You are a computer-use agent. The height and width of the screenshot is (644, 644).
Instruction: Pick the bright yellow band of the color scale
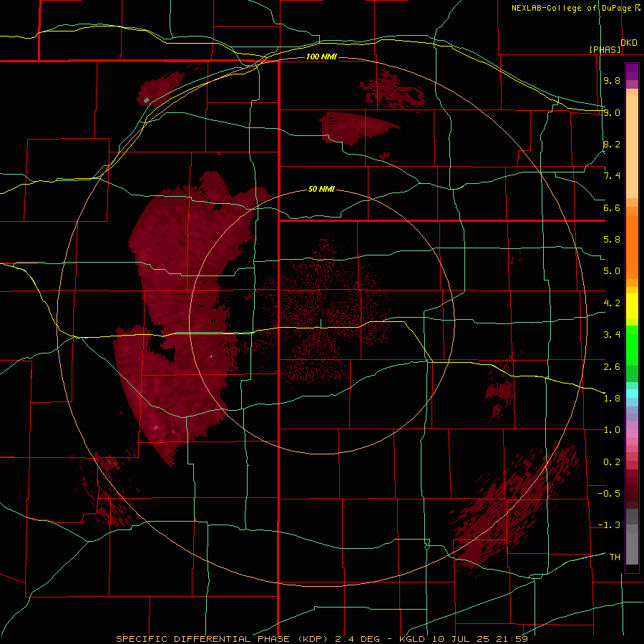point(632,306)
